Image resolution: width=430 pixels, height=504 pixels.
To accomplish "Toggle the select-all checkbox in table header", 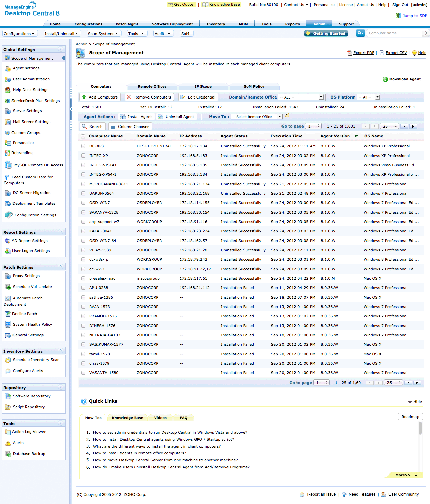I will (x=83, y=136).
